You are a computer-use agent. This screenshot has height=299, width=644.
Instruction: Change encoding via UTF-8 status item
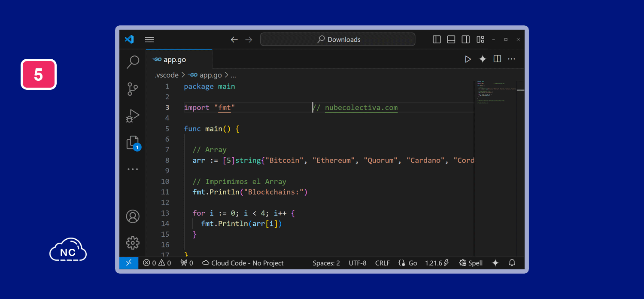pyautogui.click(x=358, y=263)
